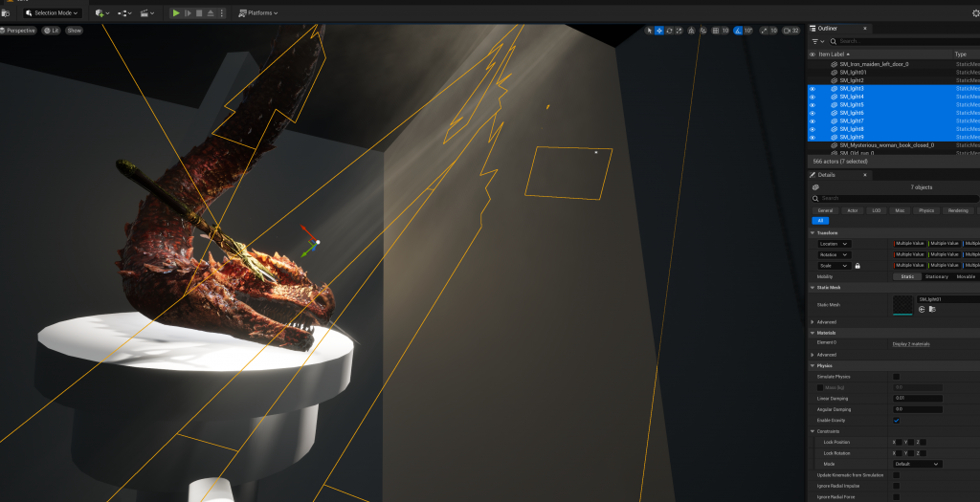The height and width of the screenshot is (502, 980).
Task: Toggle the scale lock icon
Action: click(857, 266)
